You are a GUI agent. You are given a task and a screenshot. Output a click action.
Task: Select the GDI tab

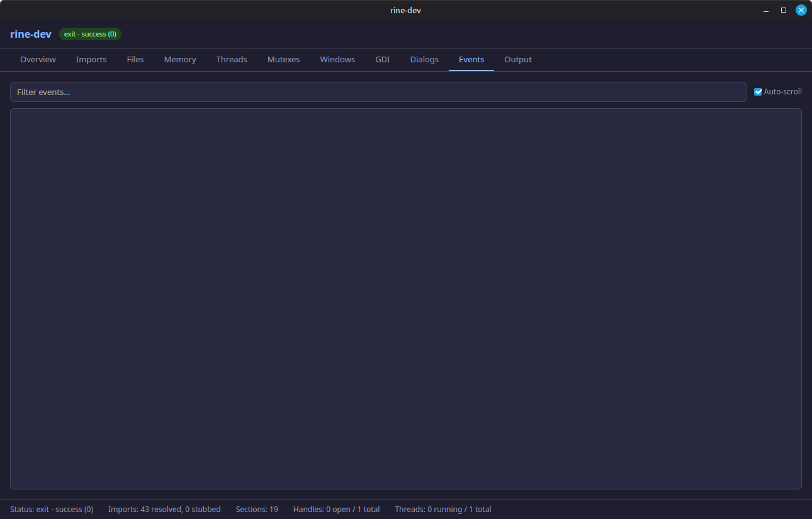382,59
